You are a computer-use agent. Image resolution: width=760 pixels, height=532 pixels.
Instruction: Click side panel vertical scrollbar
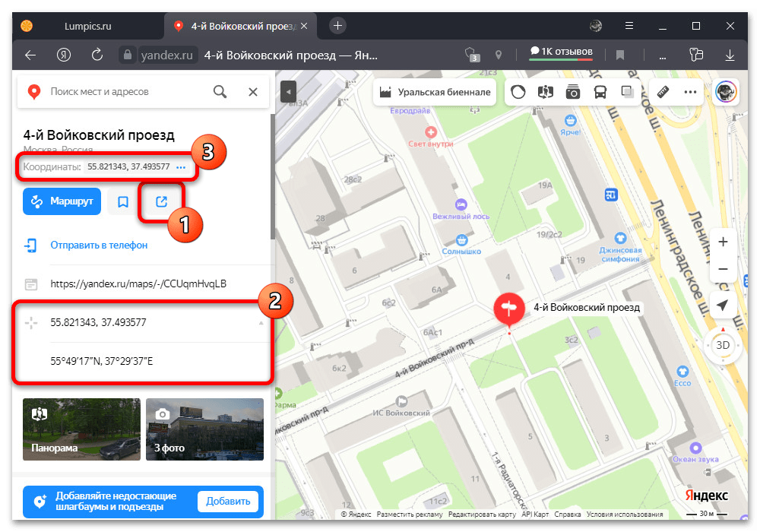click(x=272, y=177)
